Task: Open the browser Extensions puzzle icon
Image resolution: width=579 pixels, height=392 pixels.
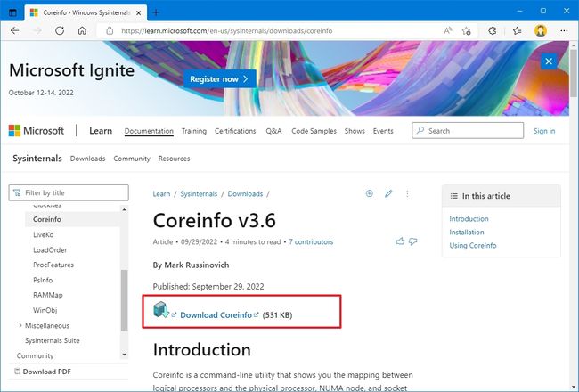Action: point(493,30)
